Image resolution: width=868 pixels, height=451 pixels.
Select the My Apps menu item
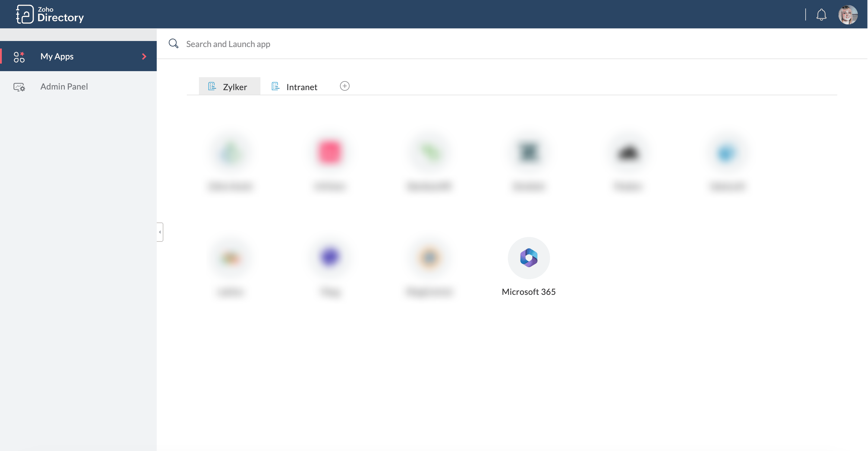pos(57,56)
